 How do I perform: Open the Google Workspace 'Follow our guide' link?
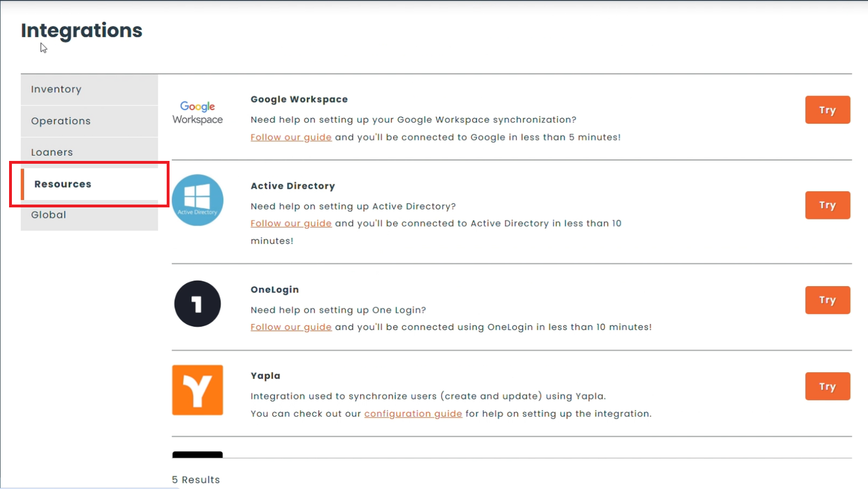coord(291,137)
